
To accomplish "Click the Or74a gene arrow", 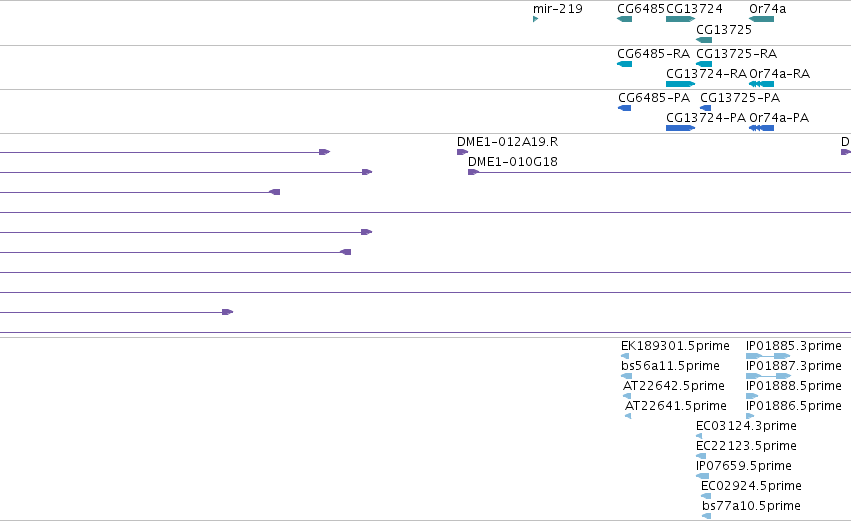I will click(x=761, y=19).
